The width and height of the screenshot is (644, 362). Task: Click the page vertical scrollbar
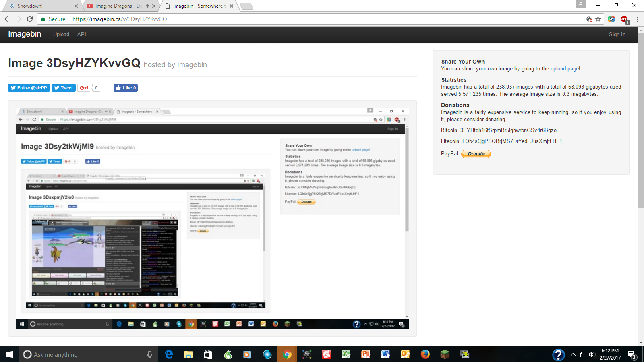tap(641, 121)
